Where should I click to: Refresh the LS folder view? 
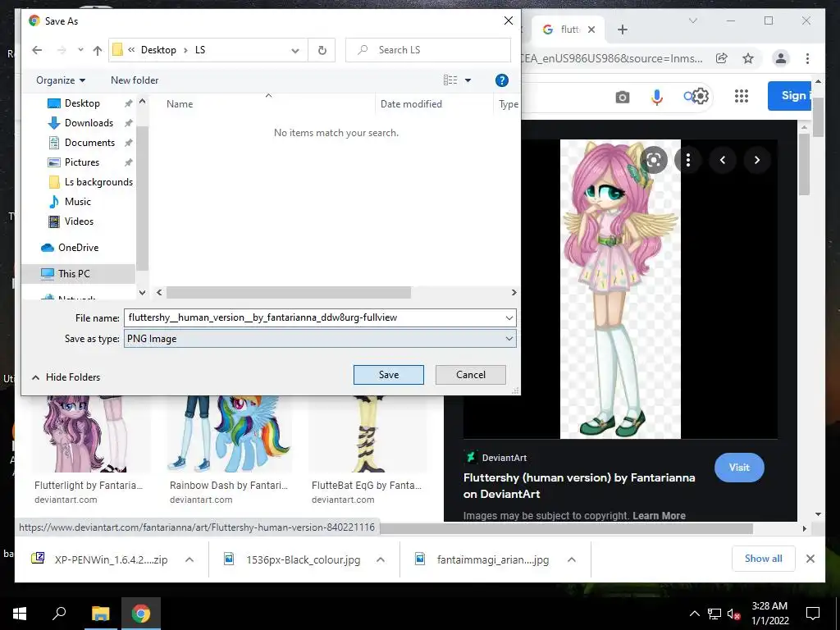322,50
